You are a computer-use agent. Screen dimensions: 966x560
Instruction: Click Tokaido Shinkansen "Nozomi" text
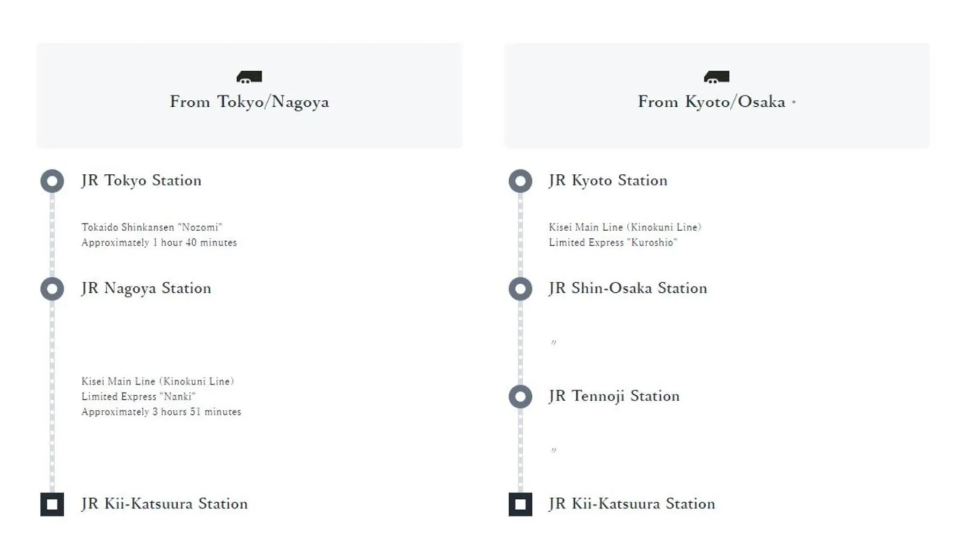[151, 227]
